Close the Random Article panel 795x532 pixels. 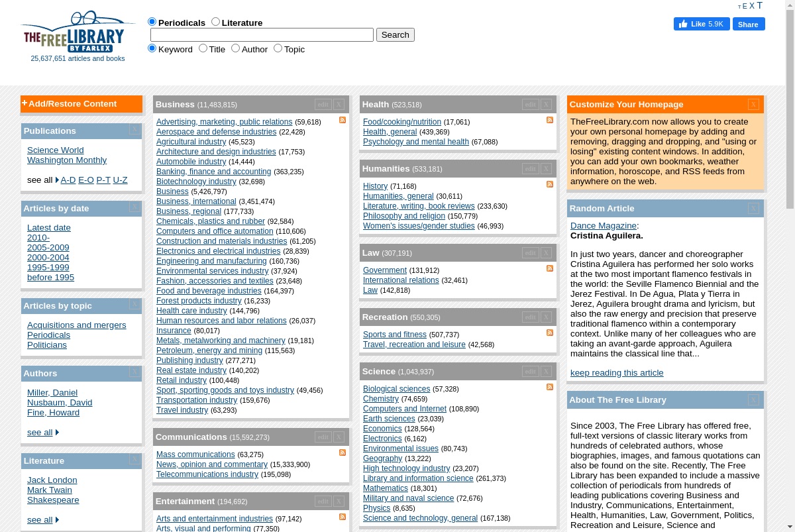753,208
